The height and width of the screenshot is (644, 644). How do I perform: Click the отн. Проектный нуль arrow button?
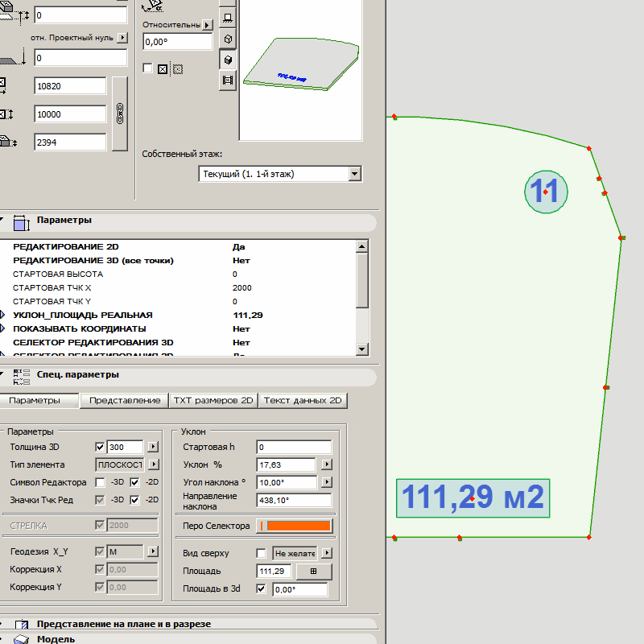click(122, 37)
